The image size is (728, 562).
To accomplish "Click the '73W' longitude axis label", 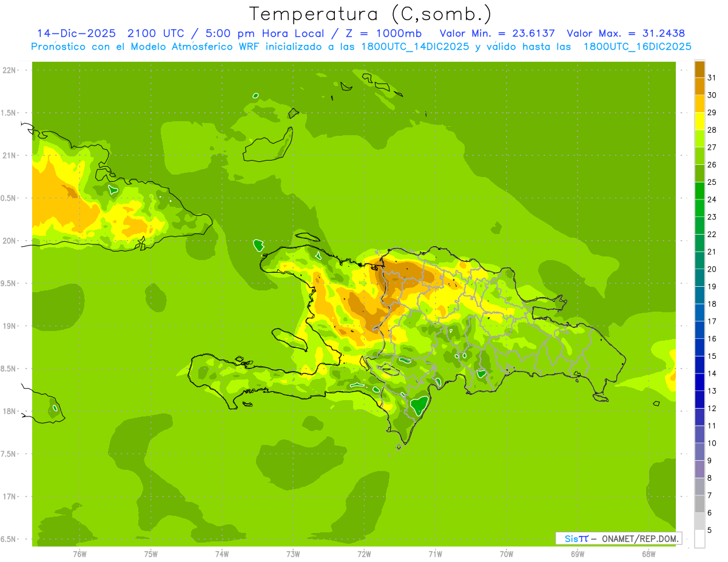I will tap(293, 554).
